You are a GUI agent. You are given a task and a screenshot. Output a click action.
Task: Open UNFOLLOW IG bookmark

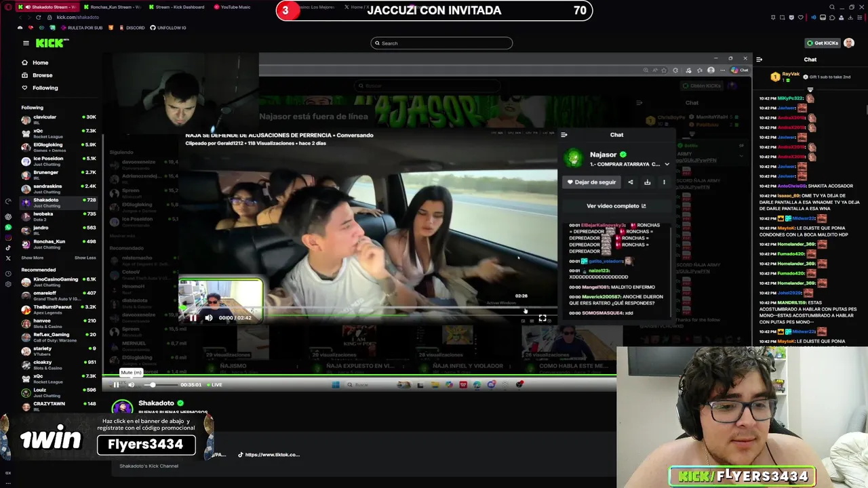pos(168,28)
